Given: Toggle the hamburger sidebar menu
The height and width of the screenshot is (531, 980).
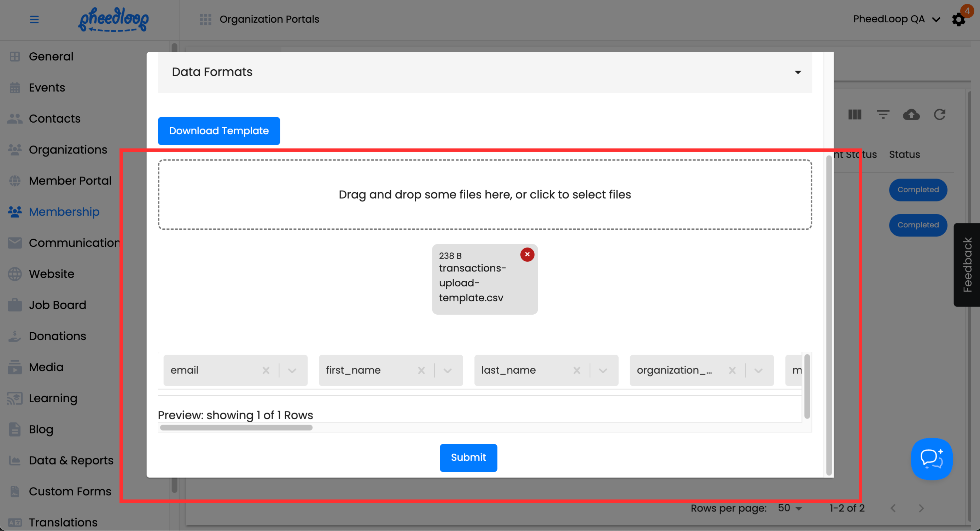Looking at the screenshot, I should point(34,19).
